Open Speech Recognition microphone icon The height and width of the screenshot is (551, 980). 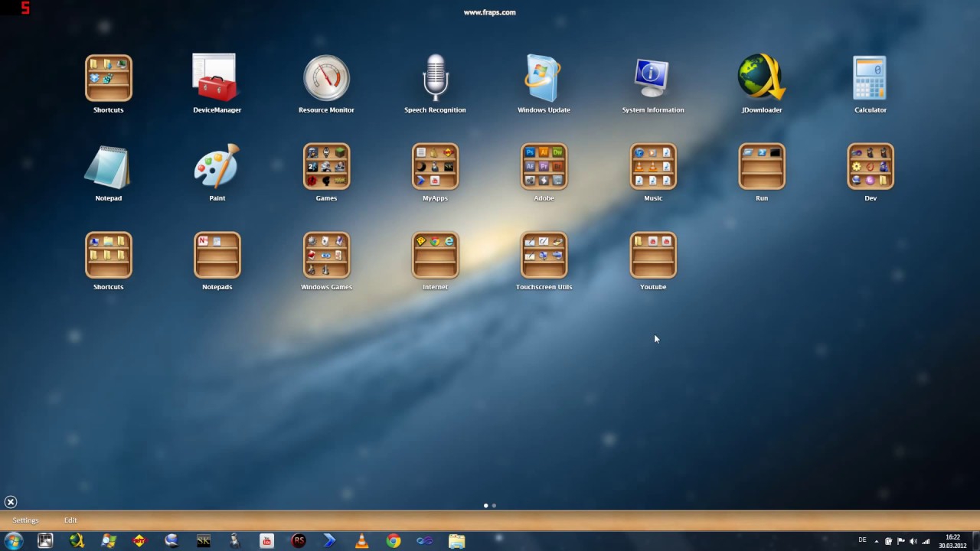(435, 78)
